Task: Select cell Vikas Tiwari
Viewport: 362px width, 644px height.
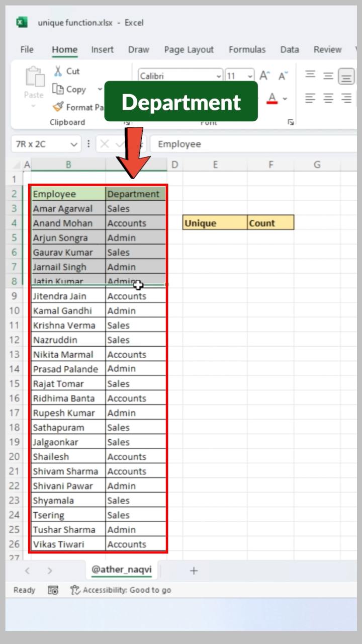Action: (68, 544)
